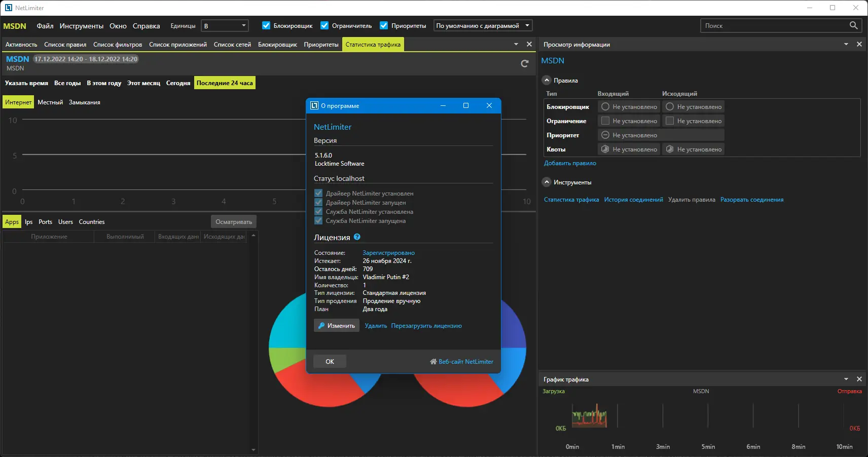Click the Осматривать button
Screen dimensions: 868x457
(x=234, y=222)
